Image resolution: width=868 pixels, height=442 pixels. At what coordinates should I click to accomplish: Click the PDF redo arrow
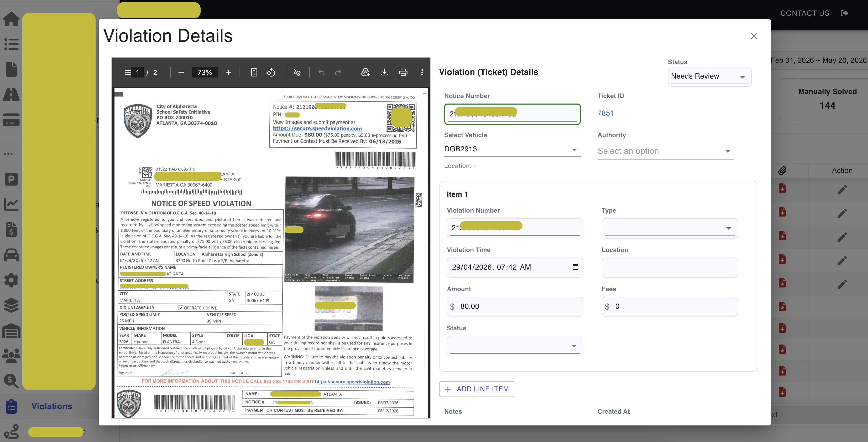click(338, 73)
